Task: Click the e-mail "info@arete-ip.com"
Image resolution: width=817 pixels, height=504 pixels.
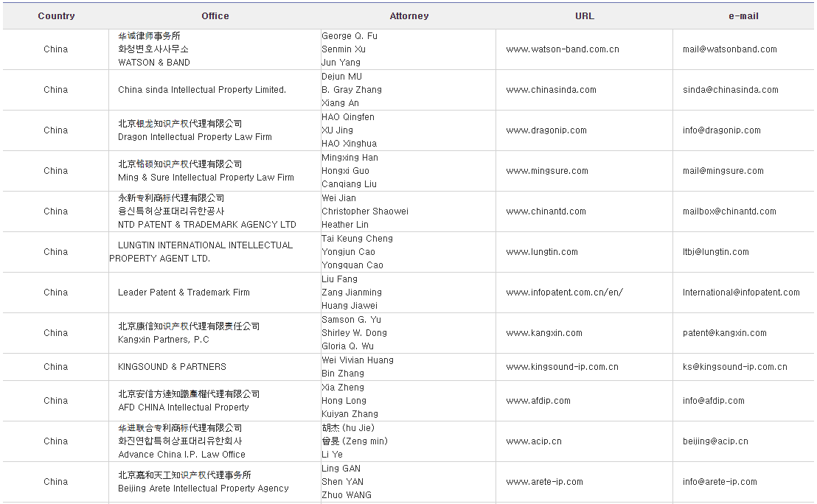Action: [720, 483]
